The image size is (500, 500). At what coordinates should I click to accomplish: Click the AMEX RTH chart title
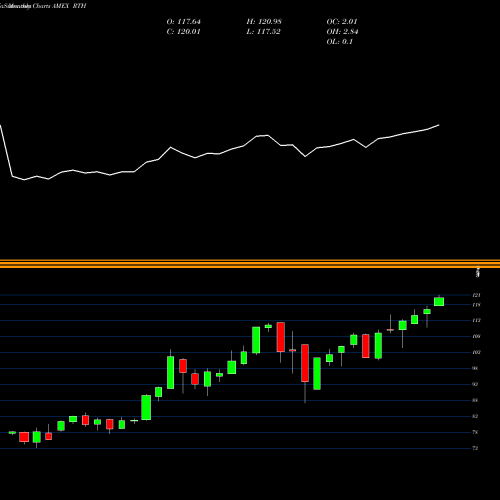(x=69, y=6)
